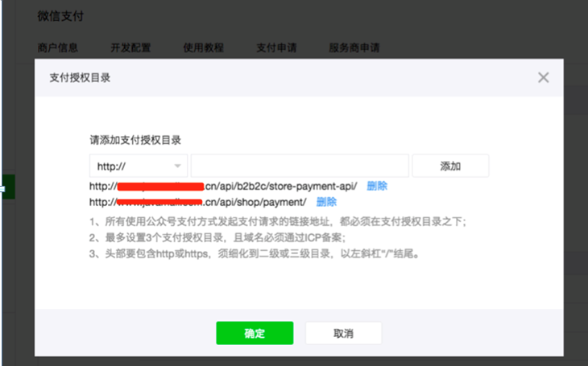
Task: Open the 开发配置 tab
Action: [x=131, y=47]
